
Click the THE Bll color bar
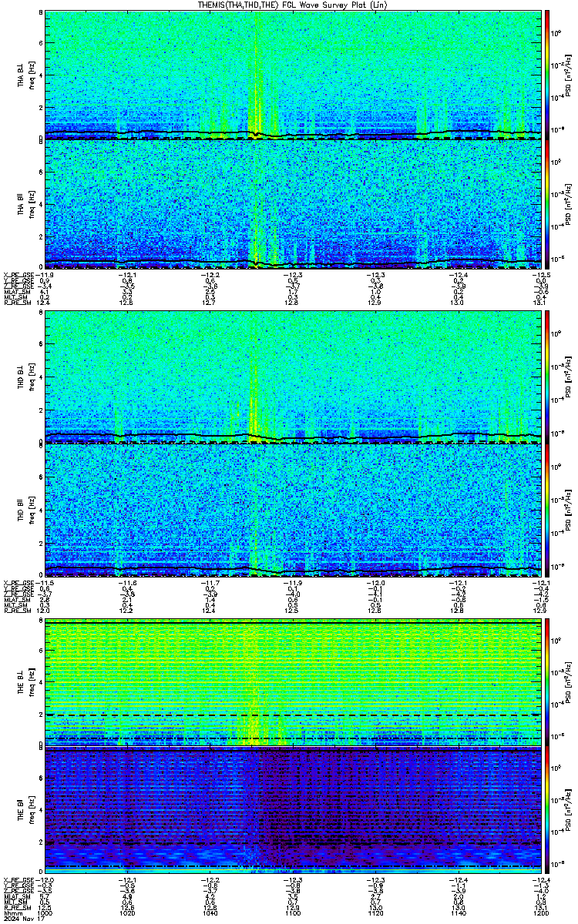coord(547,810)
